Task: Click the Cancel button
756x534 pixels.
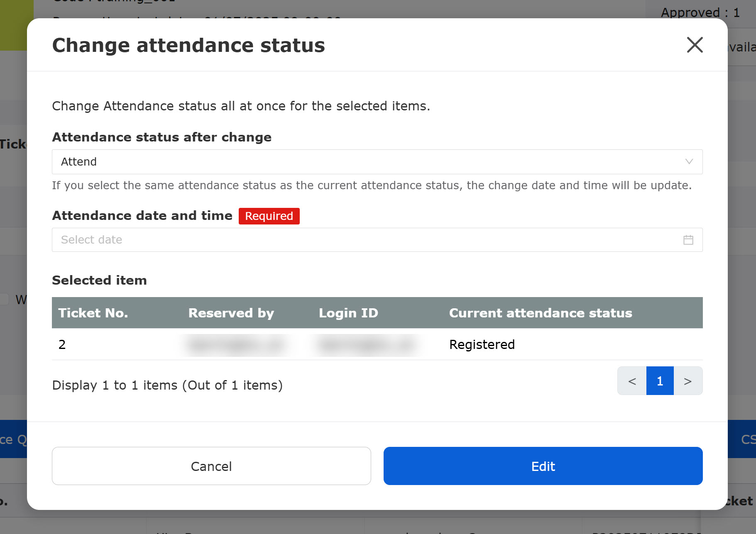Action: point(211,466)
